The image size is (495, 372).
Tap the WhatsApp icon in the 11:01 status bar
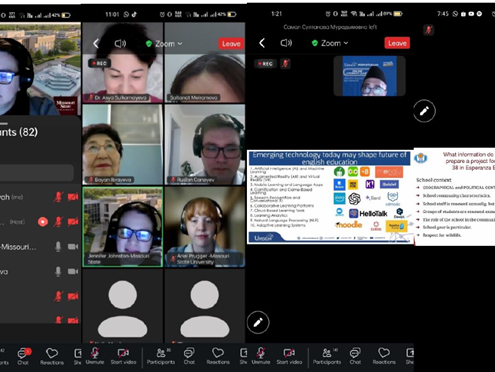pos(126,14)
